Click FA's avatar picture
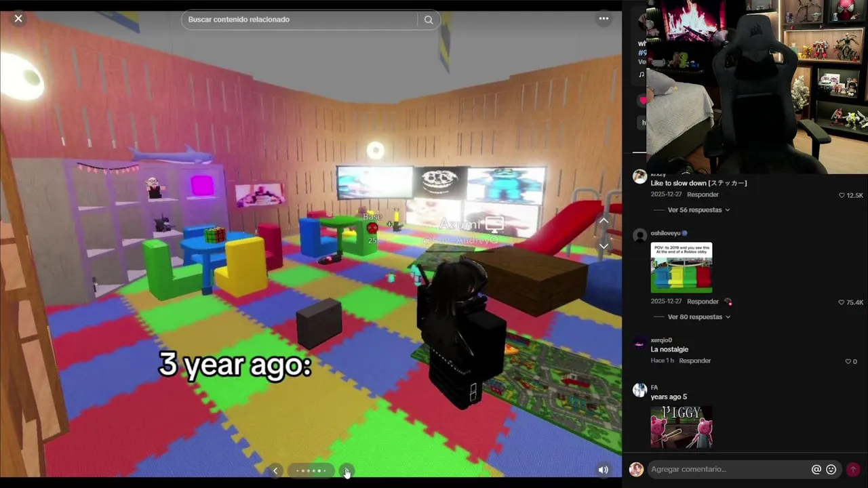The width and height of the screenshot is (868, 488). point(639,390)
